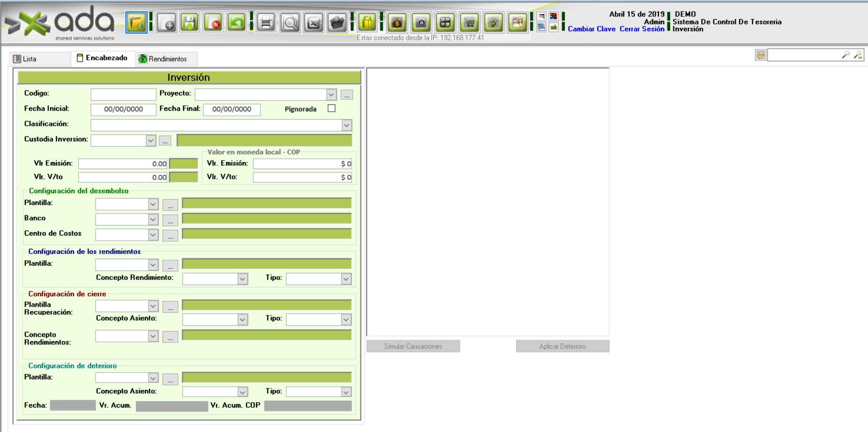Viewport: 868px width, 432px height.
Task: Open the magnifying glass search tool
Action: 290,23
